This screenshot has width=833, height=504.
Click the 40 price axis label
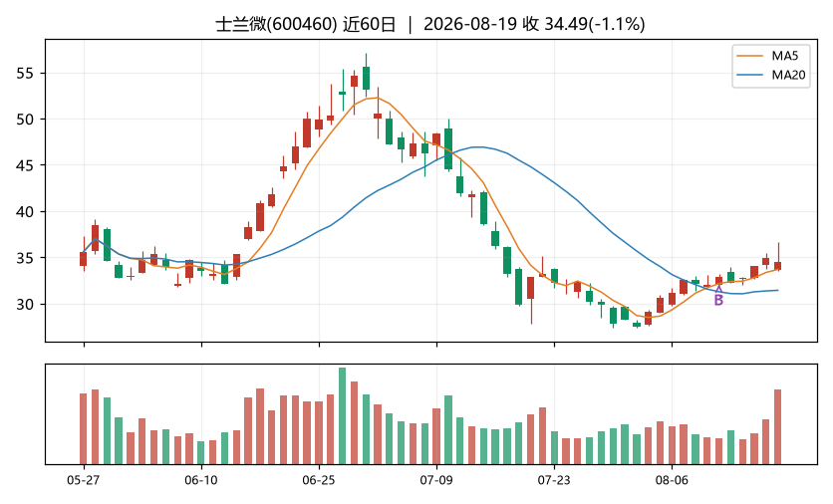pyautogui.click(x=25, y=212)
